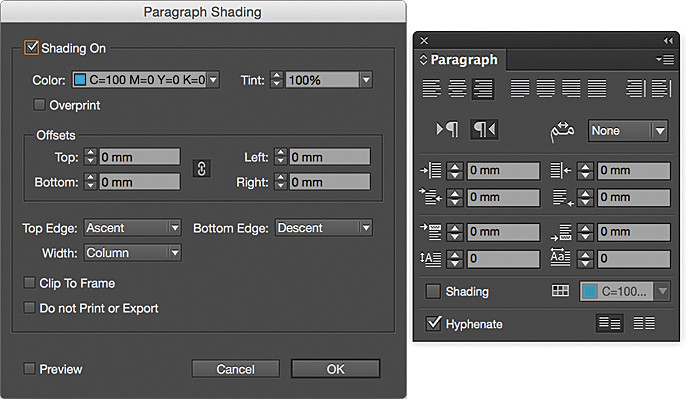The image size is (690, 399).
Task: Select the Align right paragraph icon
Action: click(483, 89)
